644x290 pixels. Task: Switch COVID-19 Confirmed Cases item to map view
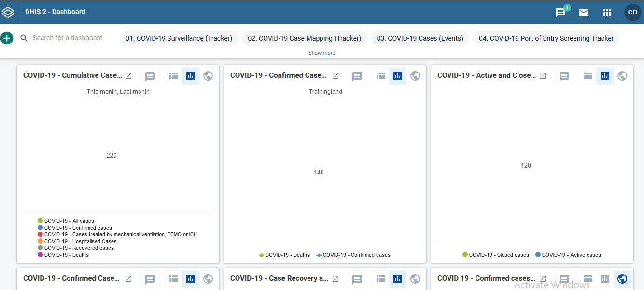coord(415,76)
